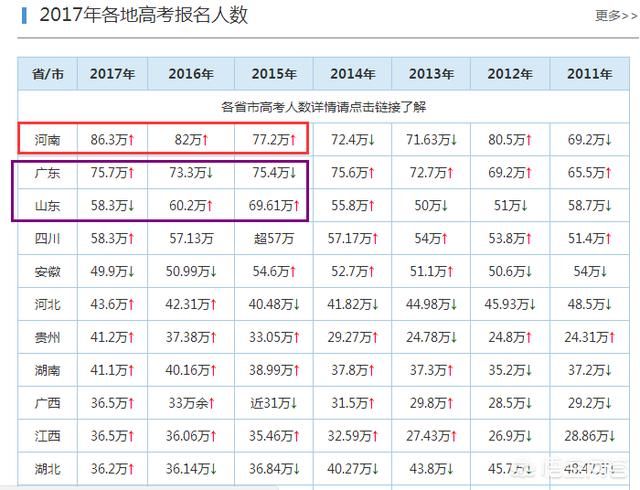Select the 2011年 column header

coord(588,74)
